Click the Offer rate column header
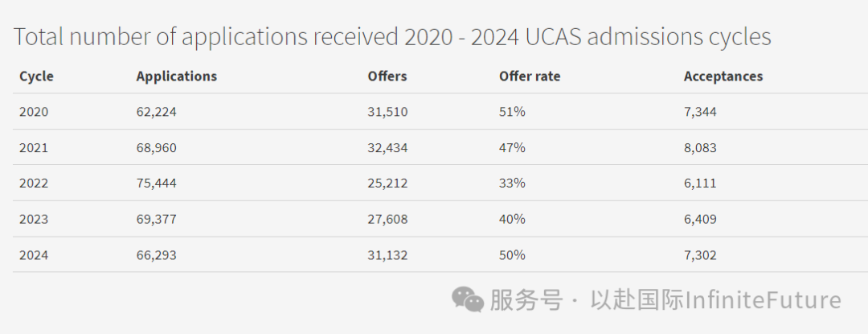The width and height of the screenshot is (868, 334). tap(530, 76)
